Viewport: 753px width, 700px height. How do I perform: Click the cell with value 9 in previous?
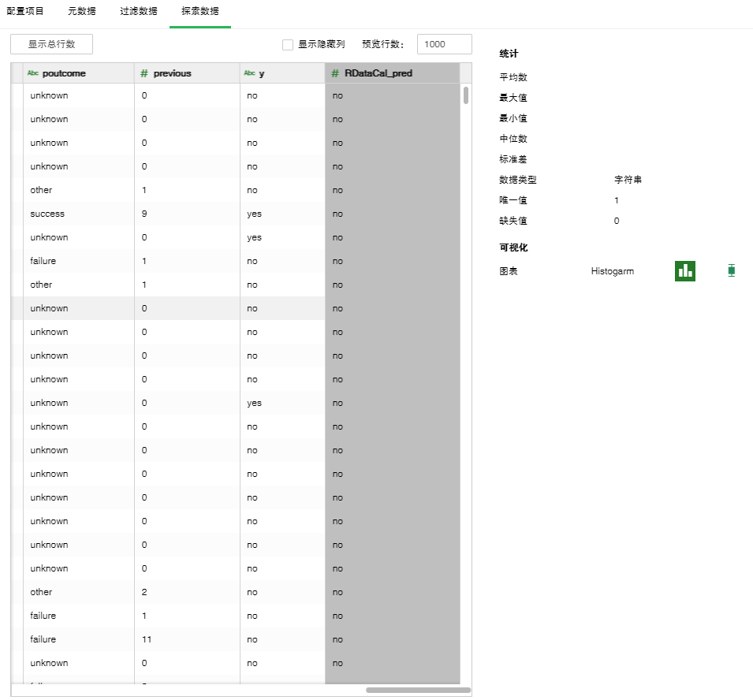[144, 214]
